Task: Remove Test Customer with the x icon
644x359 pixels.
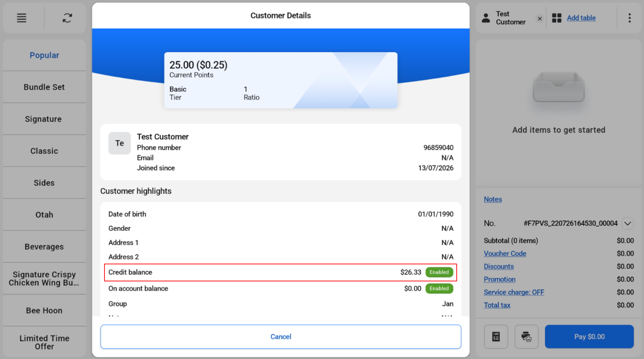Action: coord(540,18)
